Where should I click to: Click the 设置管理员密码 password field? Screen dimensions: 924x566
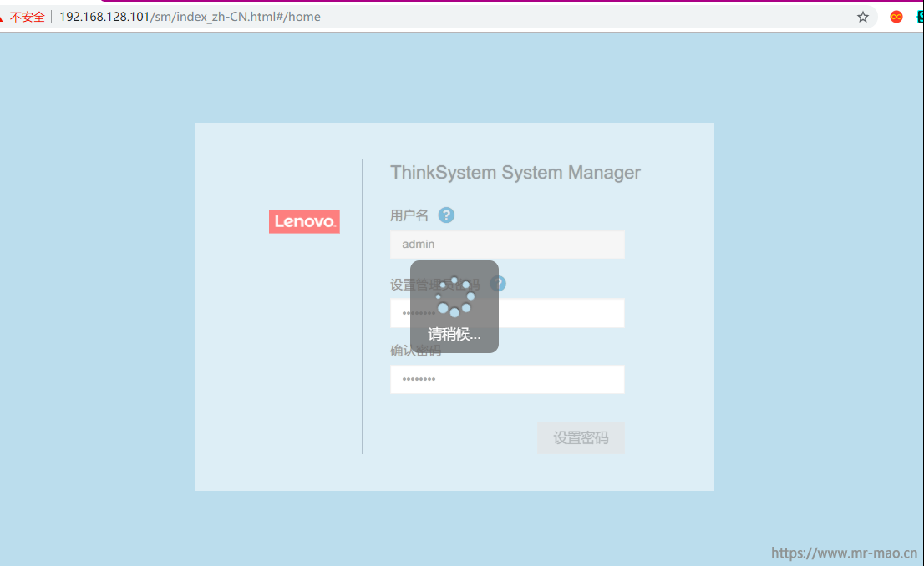[507, 313]
